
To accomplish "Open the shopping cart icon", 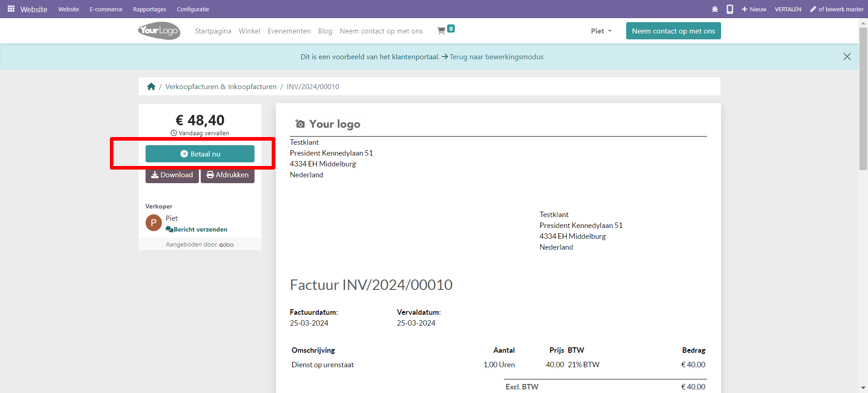I will click(442, 31).
